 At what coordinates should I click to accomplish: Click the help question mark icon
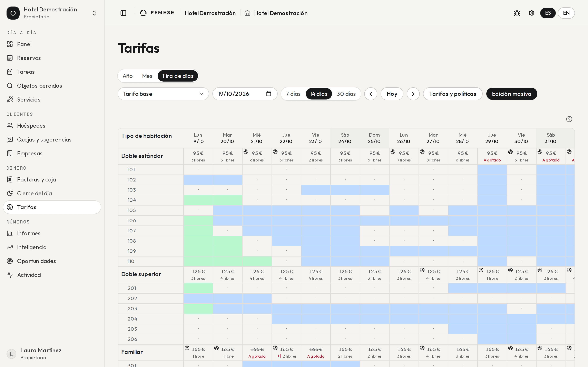pos(569,119)
